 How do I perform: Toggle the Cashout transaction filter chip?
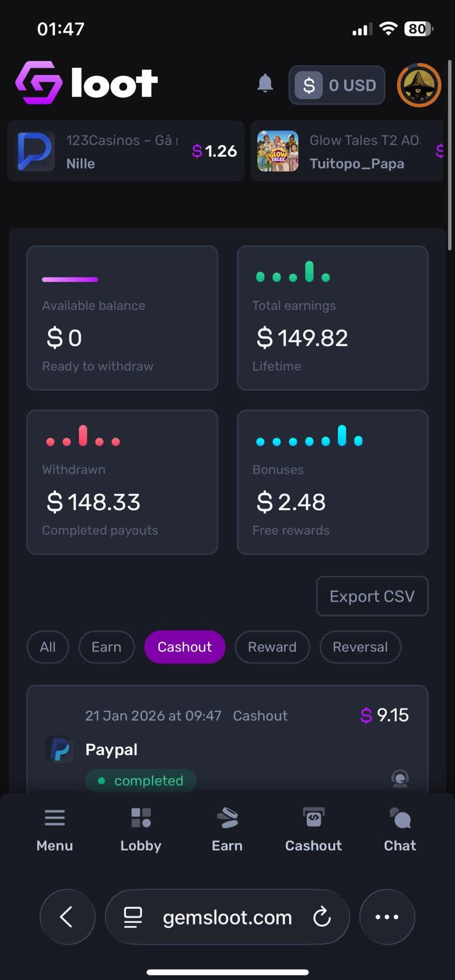click(x=184, y=647)
